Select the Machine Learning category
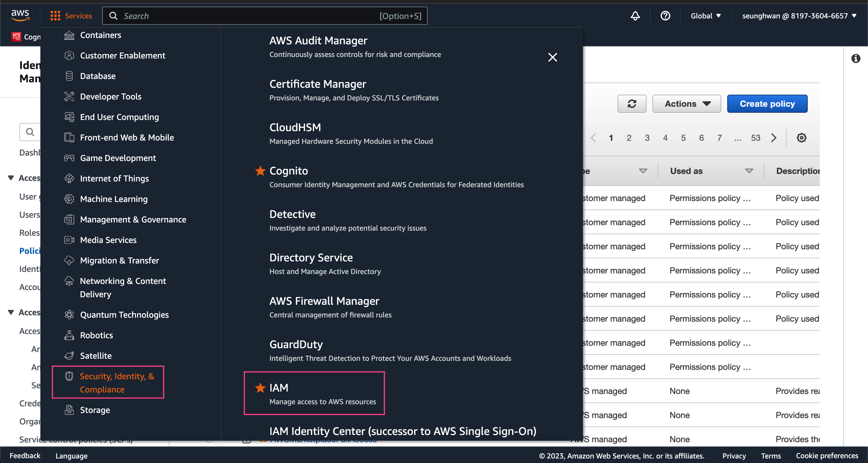This screenshot has height=463, width=868. 114,199
